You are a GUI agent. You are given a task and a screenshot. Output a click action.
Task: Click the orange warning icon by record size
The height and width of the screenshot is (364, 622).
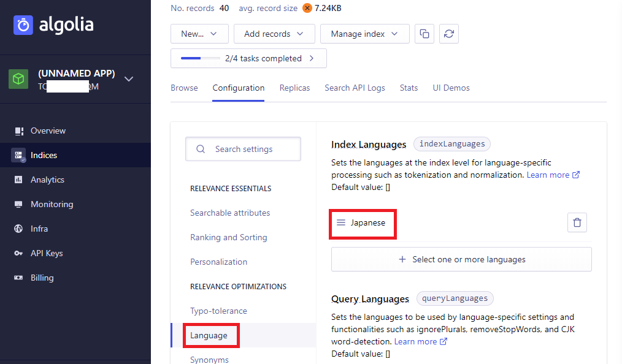[307, 8]
